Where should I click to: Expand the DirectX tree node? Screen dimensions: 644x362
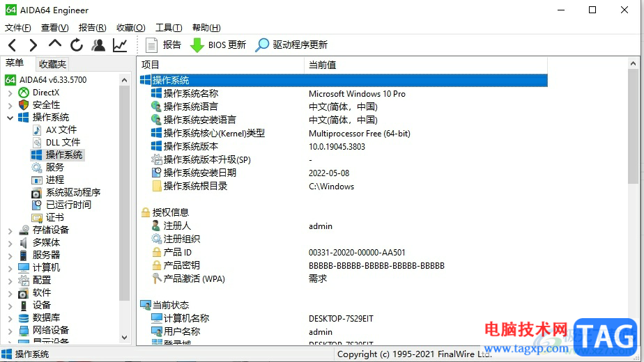pyautogui.click(x=10, y=93)
